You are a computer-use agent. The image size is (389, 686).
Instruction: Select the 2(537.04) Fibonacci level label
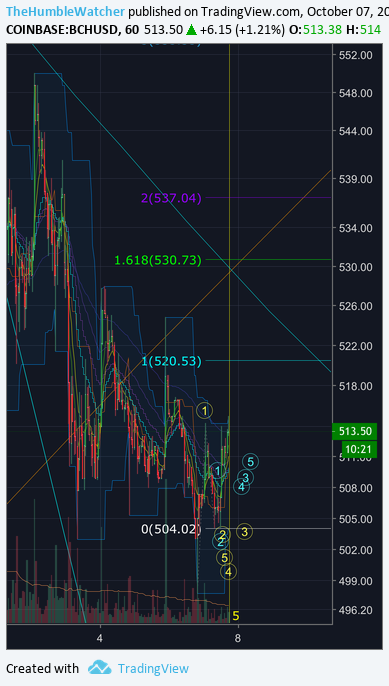point(171,198)
